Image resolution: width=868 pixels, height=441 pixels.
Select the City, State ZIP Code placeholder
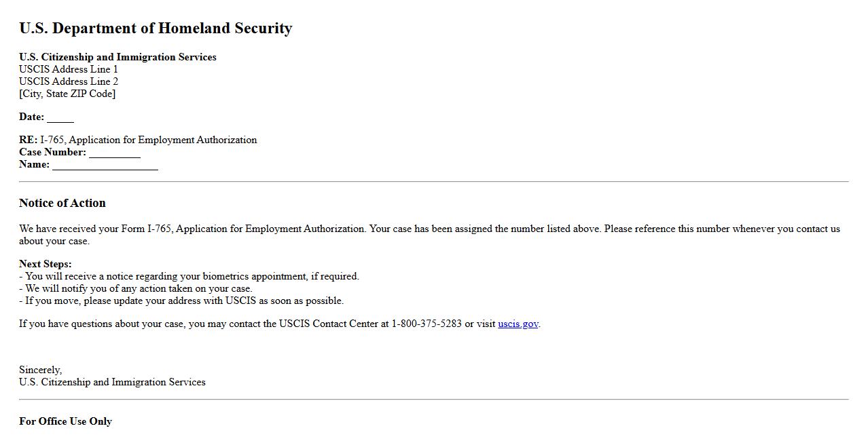click(x=67, y=94)
